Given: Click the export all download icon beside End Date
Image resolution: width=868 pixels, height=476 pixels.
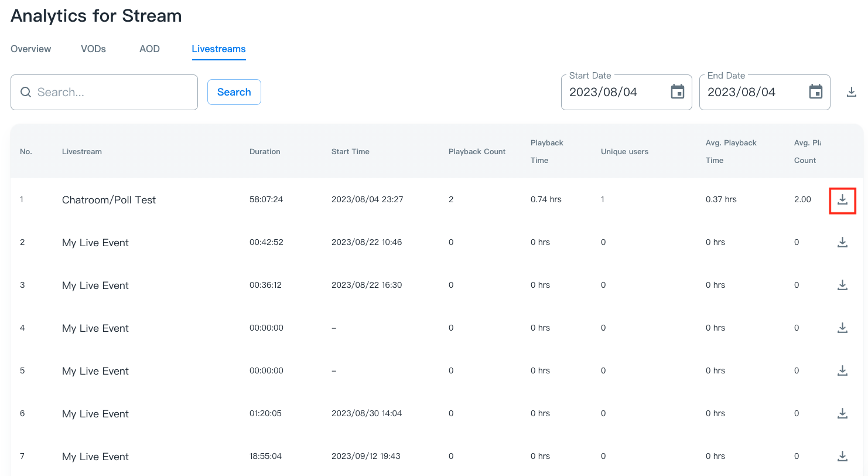Looking at the screenshot, I should click(x=852, y=92).
